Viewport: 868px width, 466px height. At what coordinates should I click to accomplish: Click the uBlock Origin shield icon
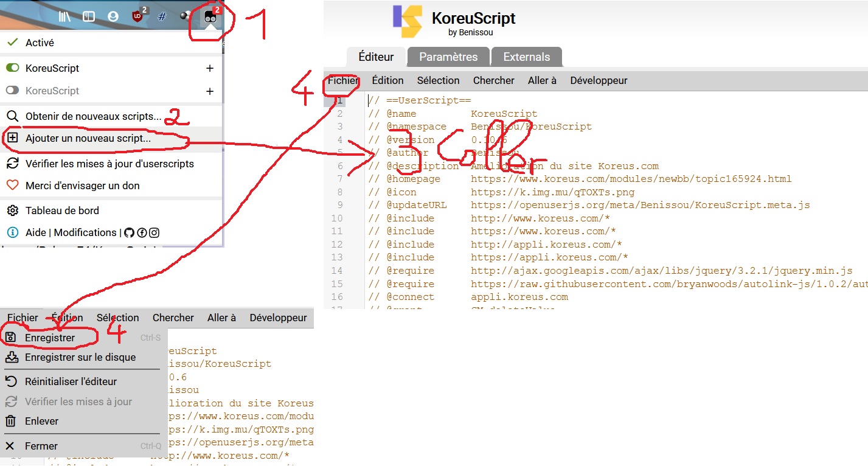tap(137, 17)
